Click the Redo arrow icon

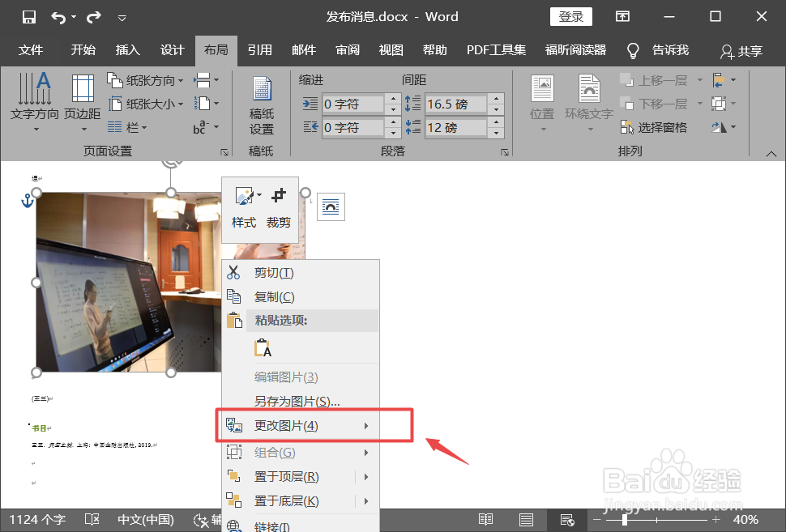94,18
